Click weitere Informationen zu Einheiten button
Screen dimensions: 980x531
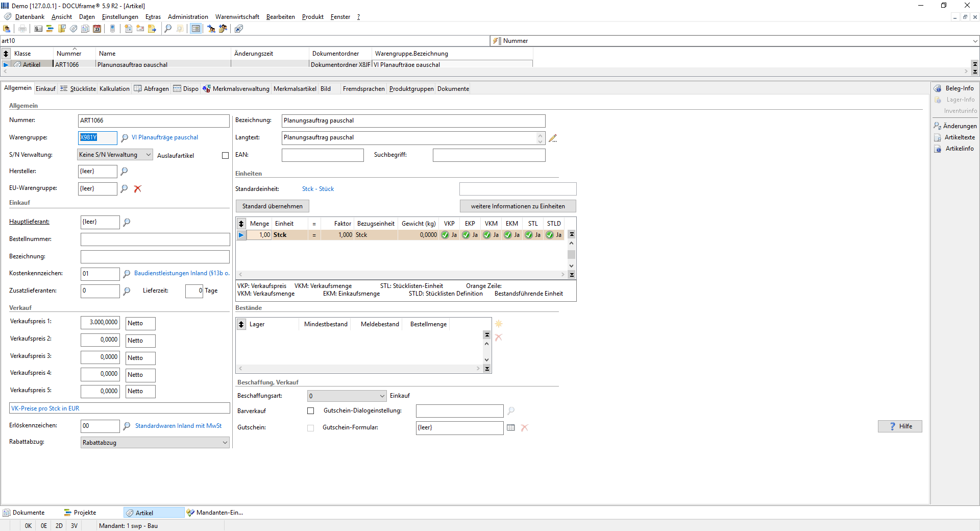[518, 206]
